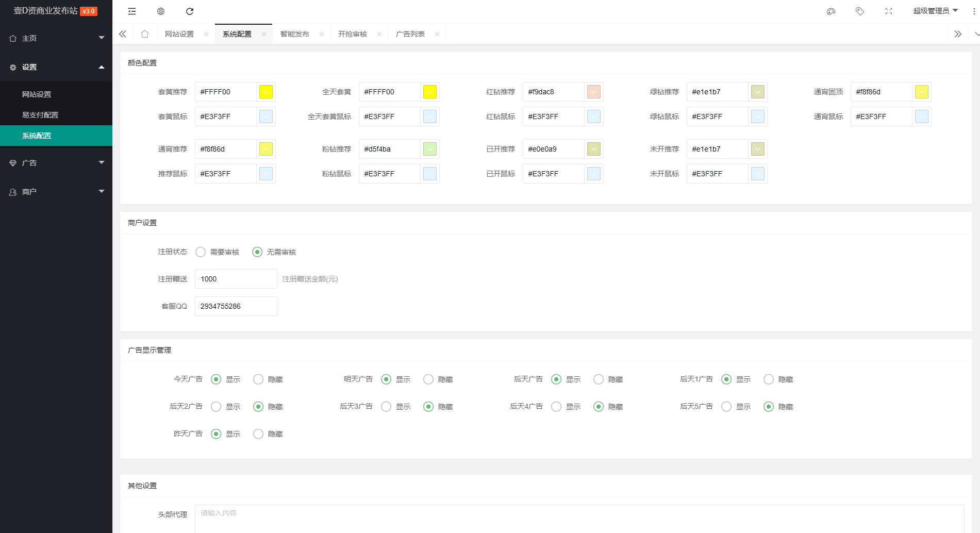This screenshot has height=533, width=980.
Task: Go to the home tab icon
Action: pos(145,34)
